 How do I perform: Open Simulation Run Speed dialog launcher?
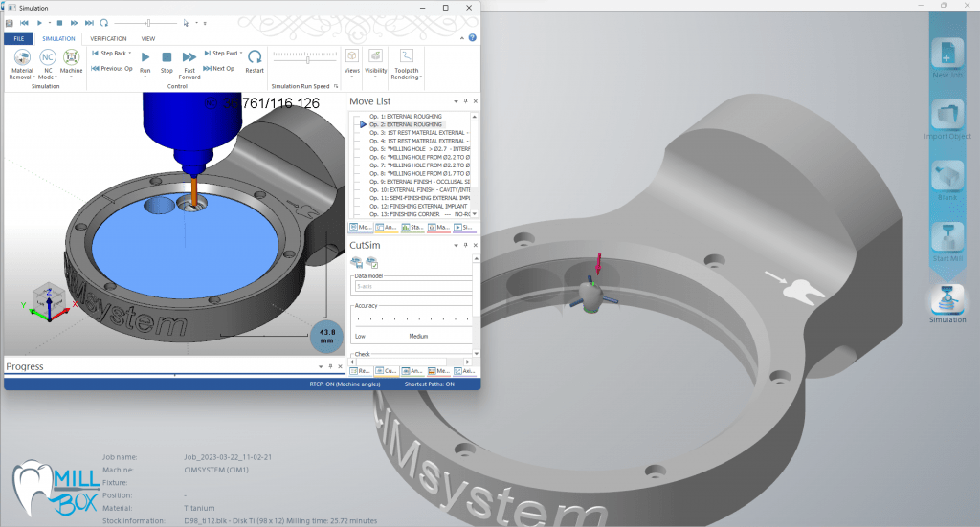336,86
